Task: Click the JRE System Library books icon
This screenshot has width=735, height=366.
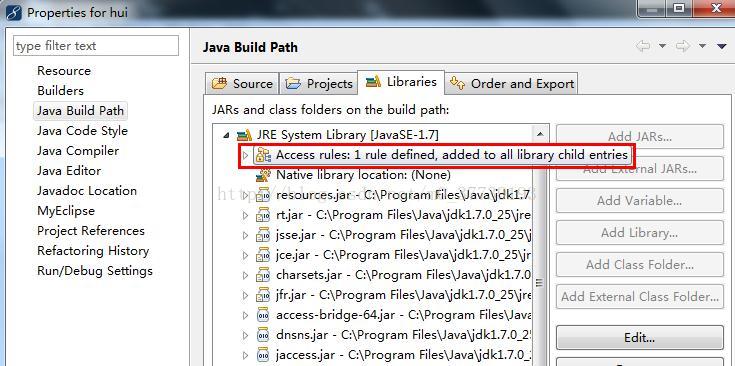Action: 244,135
